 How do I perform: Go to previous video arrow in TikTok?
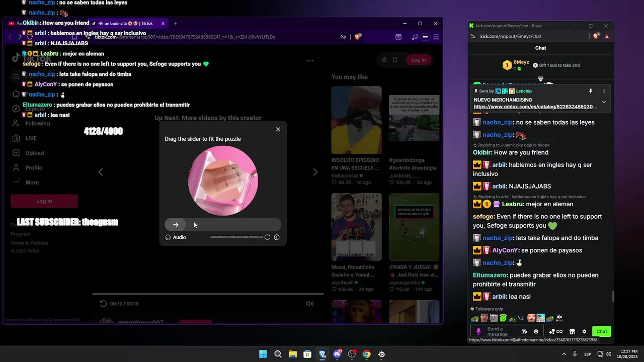(101, 172)
